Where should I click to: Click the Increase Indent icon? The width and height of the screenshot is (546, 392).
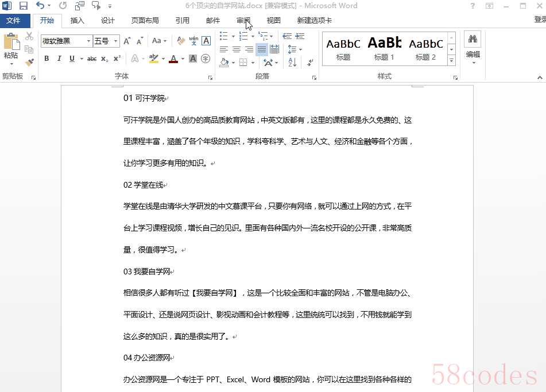click(x=300, y=36)
